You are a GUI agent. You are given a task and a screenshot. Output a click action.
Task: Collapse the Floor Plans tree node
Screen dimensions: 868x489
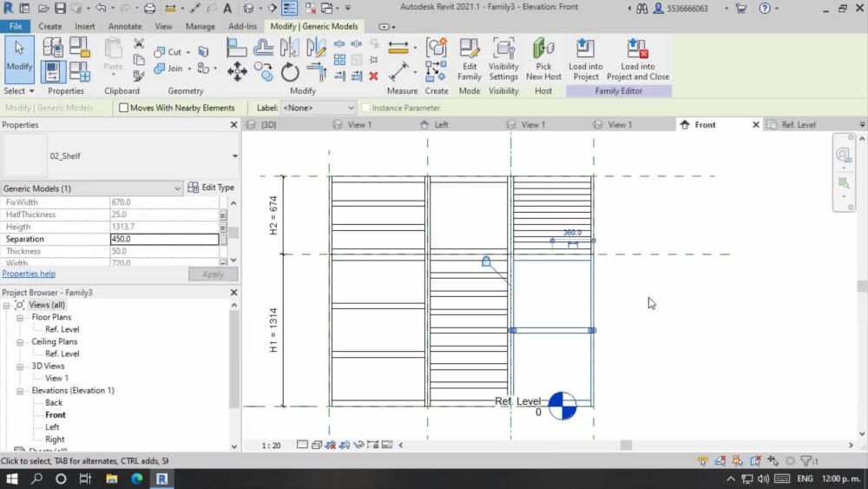[20, 318]
